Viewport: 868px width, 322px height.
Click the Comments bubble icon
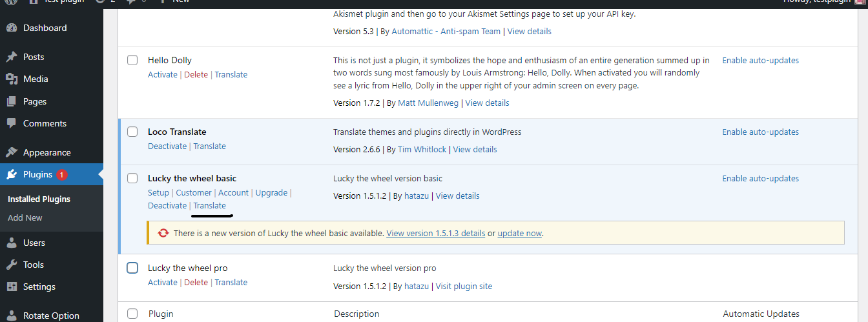point(12,123)
